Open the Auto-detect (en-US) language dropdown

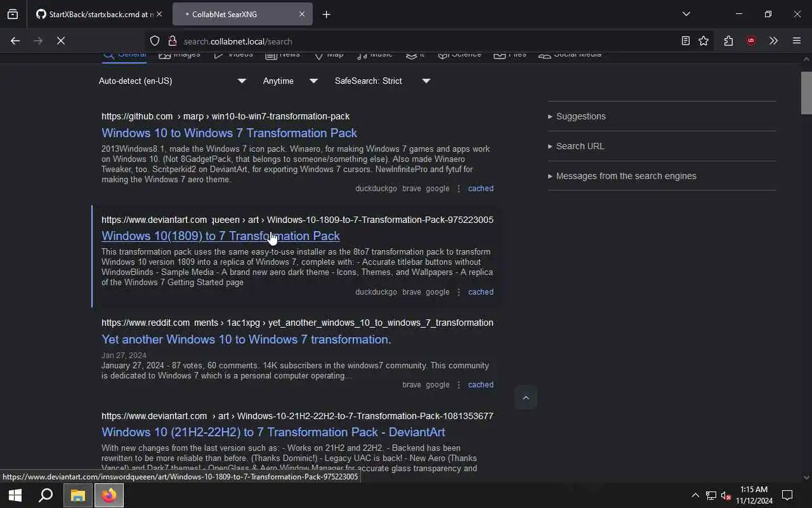point(173,81)
